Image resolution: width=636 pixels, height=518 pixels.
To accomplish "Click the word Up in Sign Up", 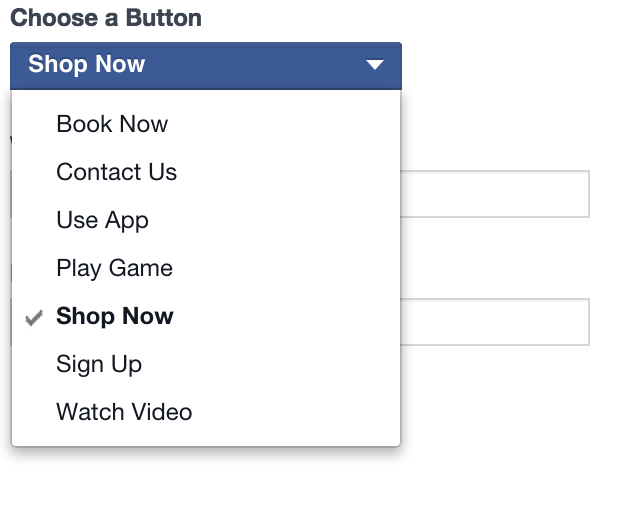I will point(127,365).
